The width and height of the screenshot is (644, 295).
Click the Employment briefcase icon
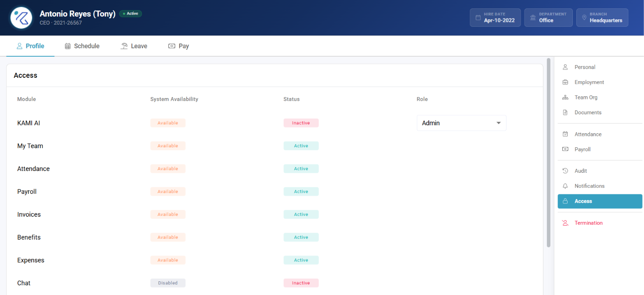[x=565, y=82]
